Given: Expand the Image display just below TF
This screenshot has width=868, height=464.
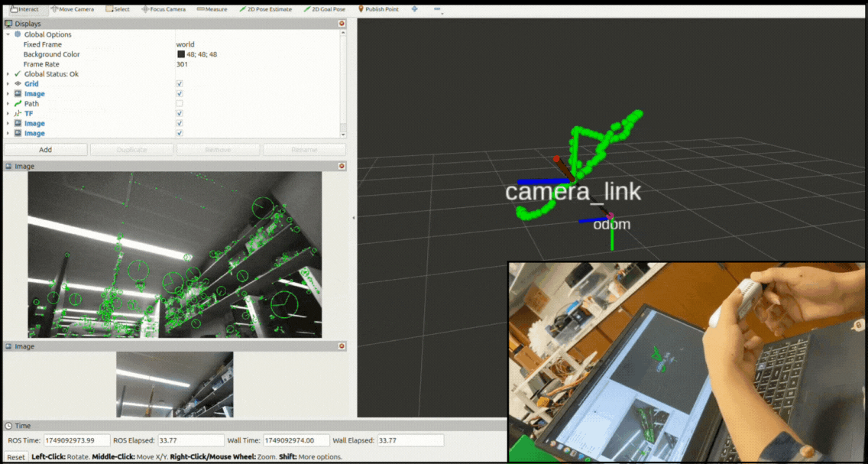Looking at the screenshot, I should pos(8,124).
